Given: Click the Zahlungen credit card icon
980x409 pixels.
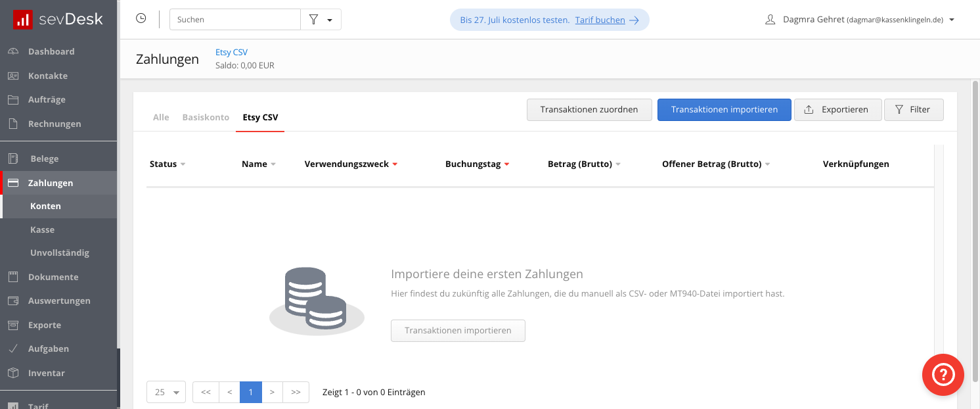Looking at the screenshot, I should [x=13, y=183].
